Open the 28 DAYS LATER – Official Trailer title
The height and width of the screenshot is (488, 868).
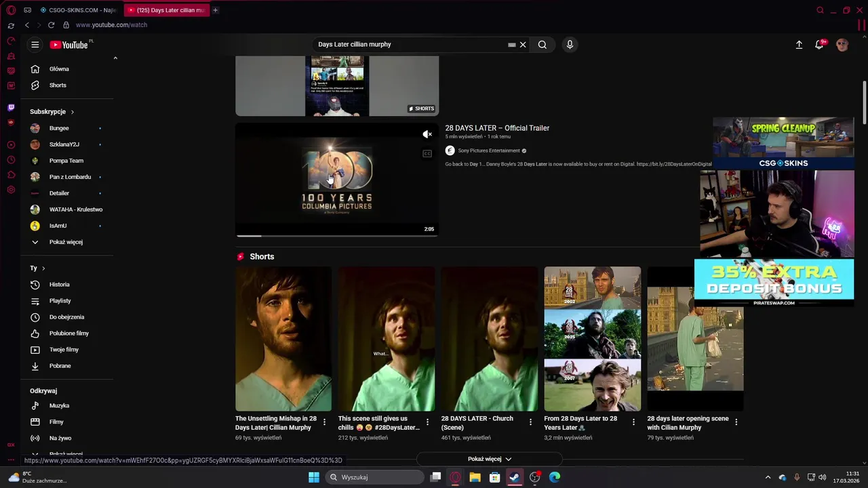point(497,128)
